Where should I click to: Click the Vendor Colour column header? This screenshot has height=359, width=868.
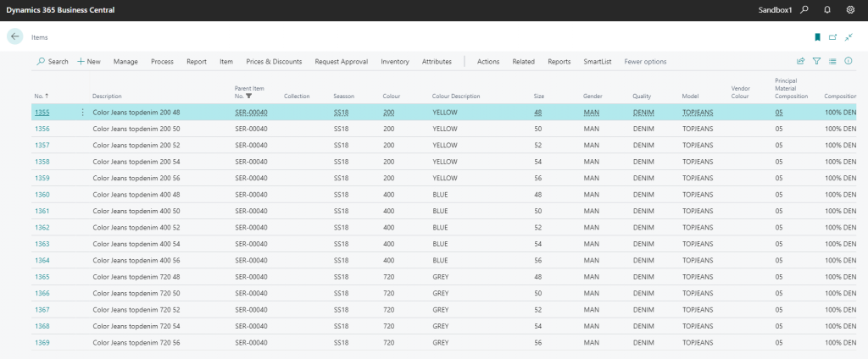click(740, 92)
